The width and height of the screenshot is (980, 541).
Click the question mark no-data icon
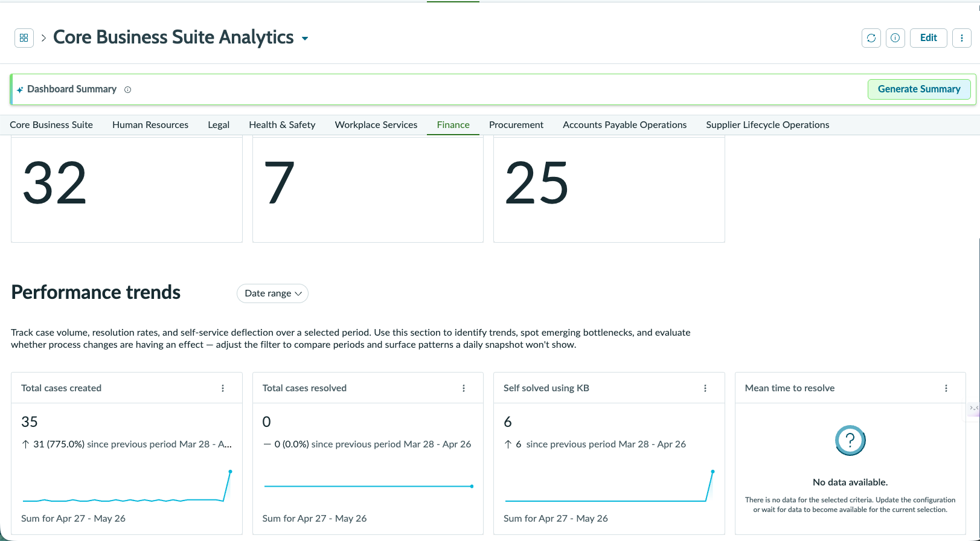pyautogui.click(x=850, y=440)
